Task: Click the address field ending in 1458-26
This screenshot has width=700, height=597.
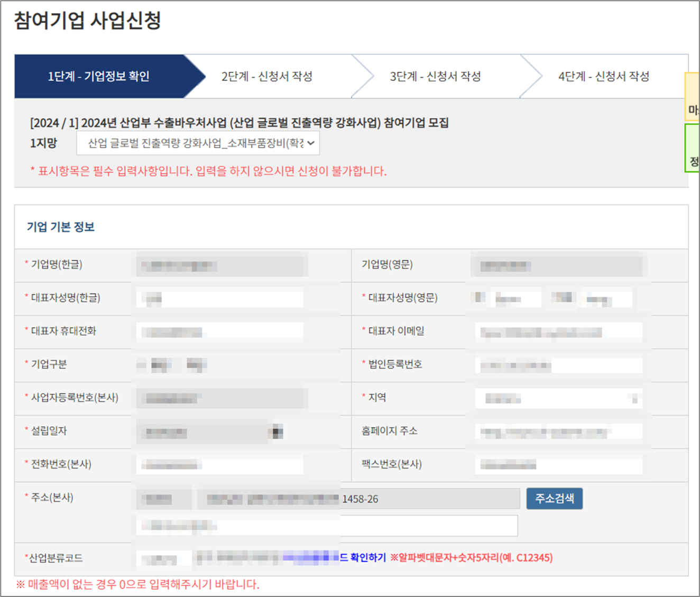Action: 358,499
